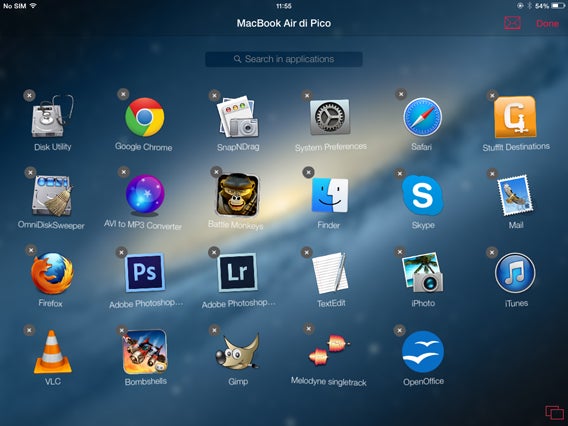This screenshot has height=426, width=568.
Task: Launch Google Chrome from the app grid
Action: click(145, 117)
